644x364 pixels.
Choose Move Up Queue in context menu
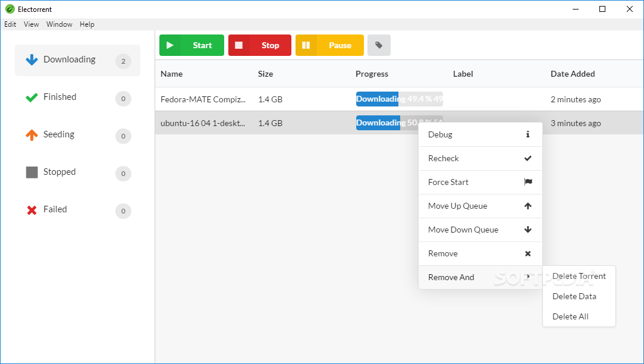tap(480, 206)
